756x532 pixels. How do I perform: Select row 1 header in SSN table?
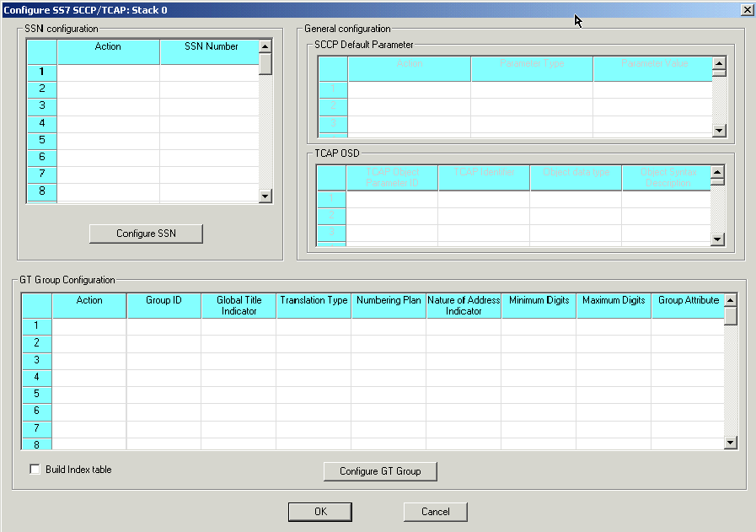click(41, 73)
